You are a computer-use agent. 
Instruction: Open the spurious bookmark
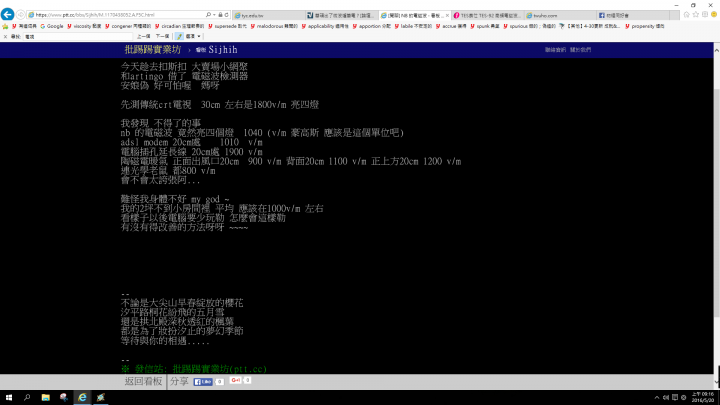pyautogui.click(x=529, y=26)
